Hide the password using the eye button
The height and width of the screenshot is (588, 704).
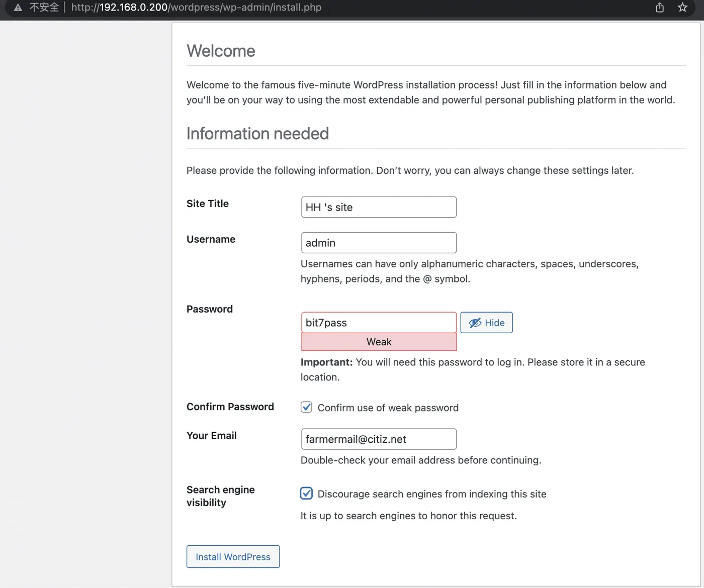[x=486, y=323]
